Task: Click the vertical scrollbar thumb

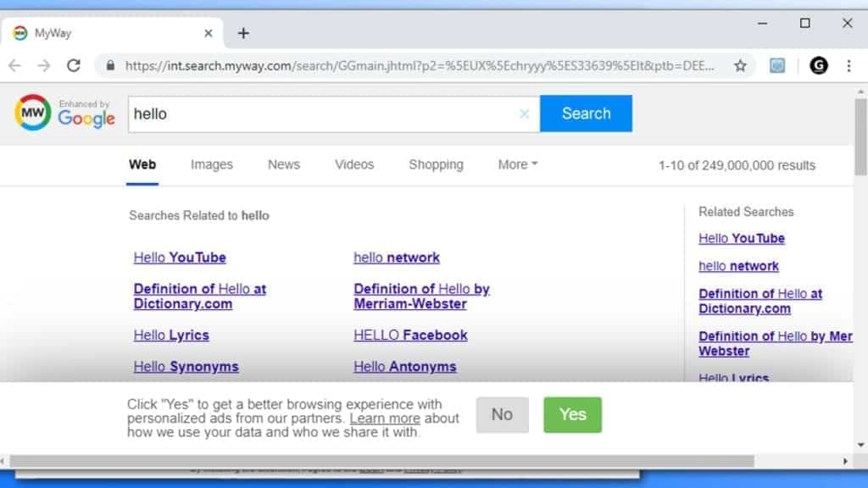Action: click(x=860, y=137)
